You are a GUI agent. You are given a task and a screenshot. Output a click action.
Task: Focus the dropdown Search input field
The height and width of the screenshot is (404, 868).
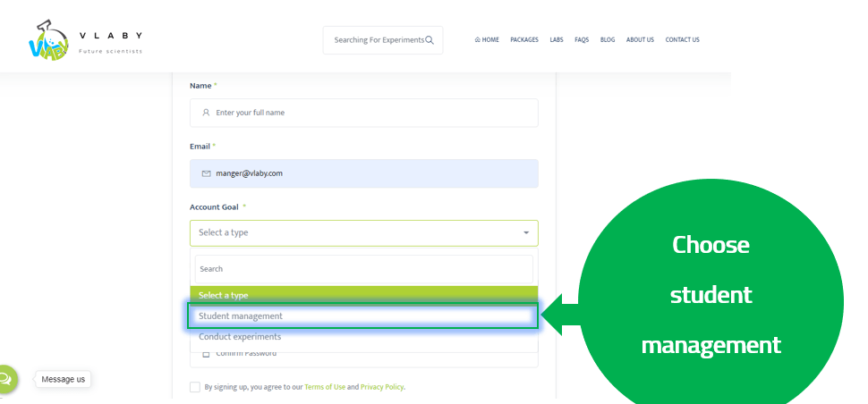(x=363, y=268)
